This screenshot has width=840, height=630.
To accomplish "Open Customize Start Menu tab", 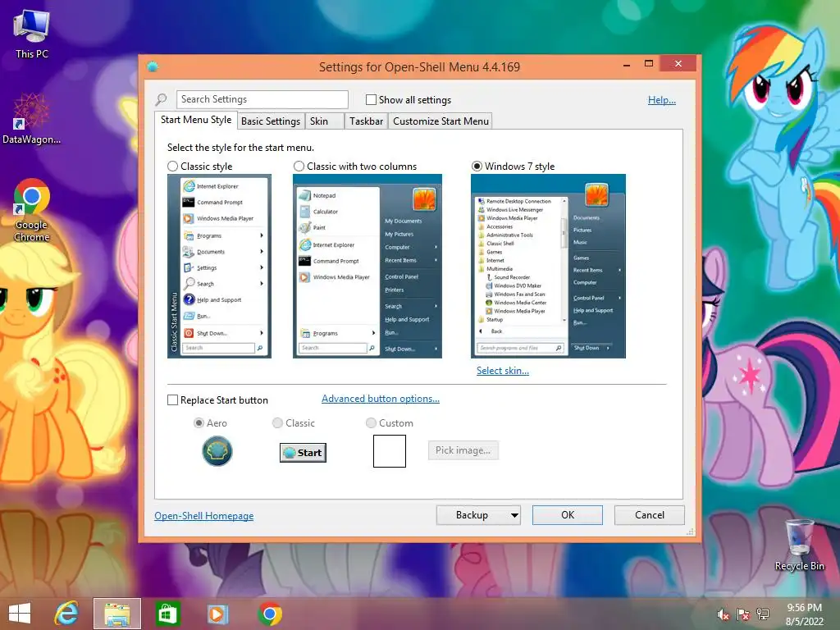I will 441,121.
